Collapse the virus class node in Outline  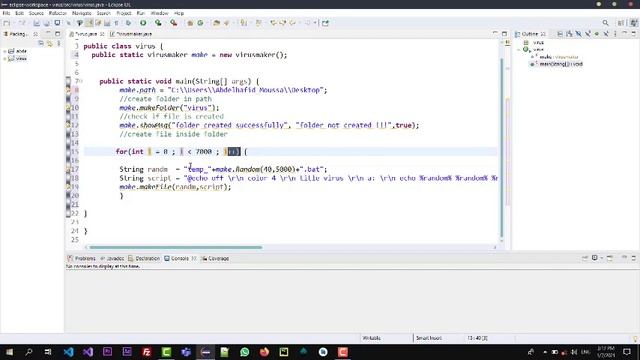519,49
